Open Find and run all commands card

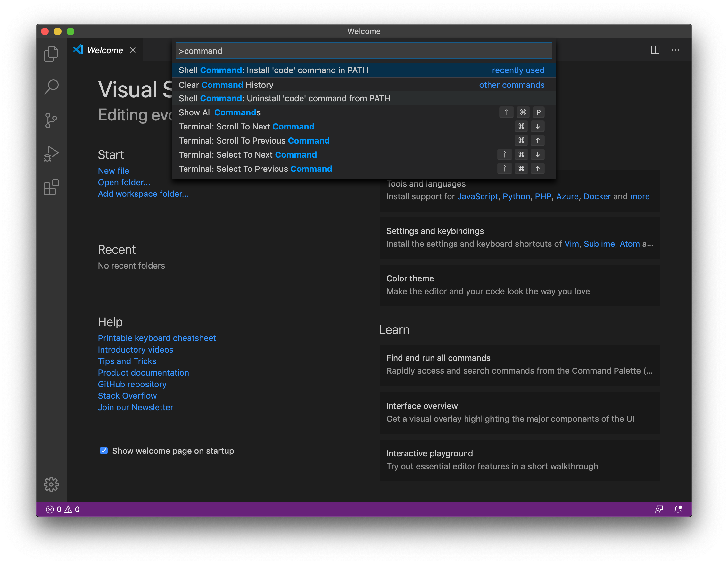pos(520,365)
